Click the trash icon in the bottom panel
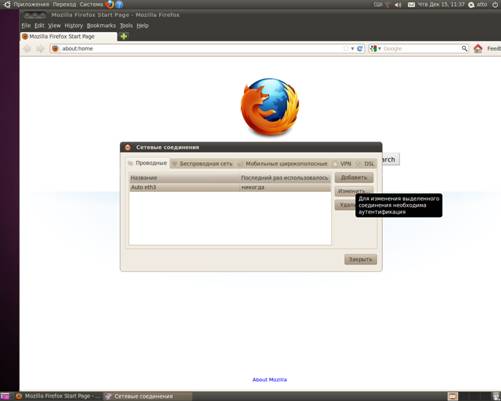Image resolution: width=501 pixels, height=401 pixels. coord(496,396)
